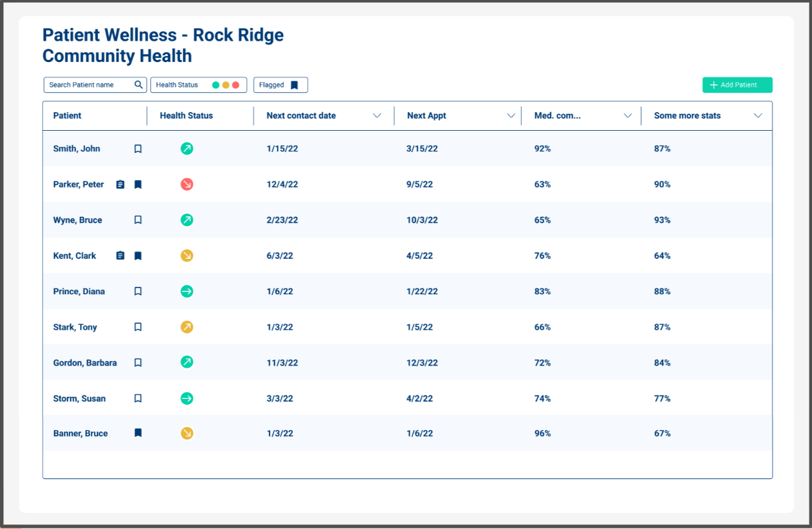This screenshot has height=529, width=812.
Task: Click Smith, John's green upward status icon
Action: 187,149
